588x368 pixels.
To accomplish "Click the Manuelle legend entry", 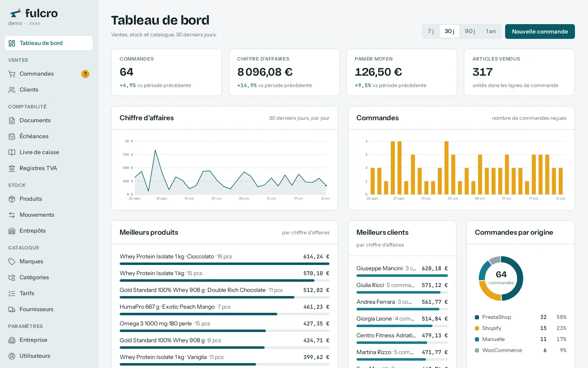I will (521, 339).
